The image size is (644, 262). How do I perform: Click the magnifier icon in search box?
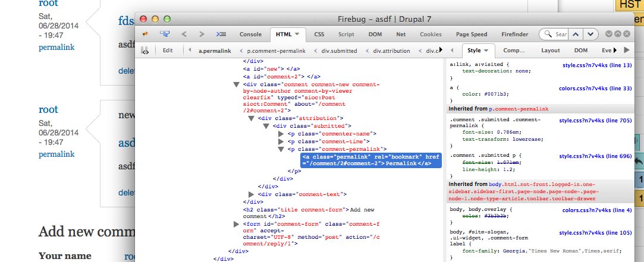548,34
